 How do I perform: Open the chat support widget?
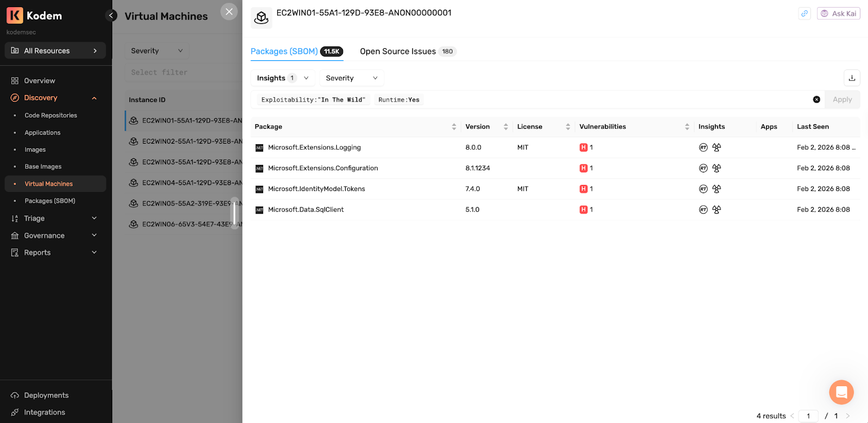(841, 392)
